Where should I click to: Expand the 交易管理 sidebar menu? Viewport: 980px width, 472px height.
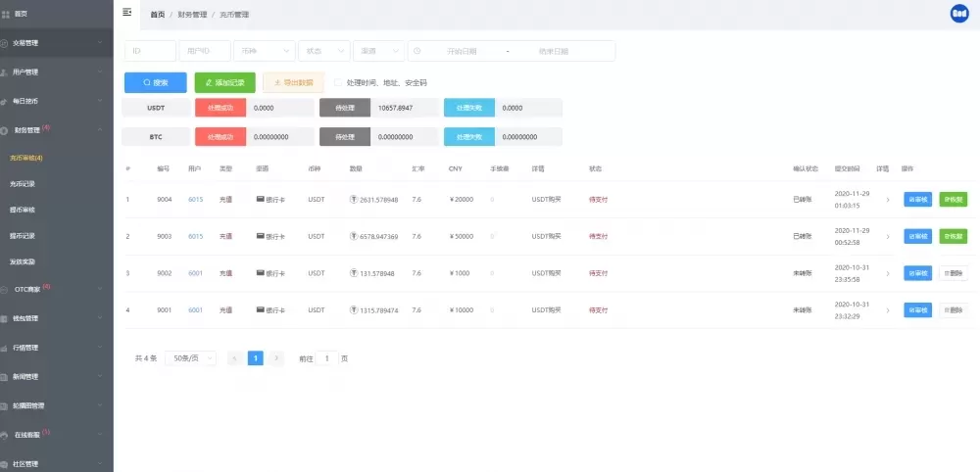click(x=56, y=43)
